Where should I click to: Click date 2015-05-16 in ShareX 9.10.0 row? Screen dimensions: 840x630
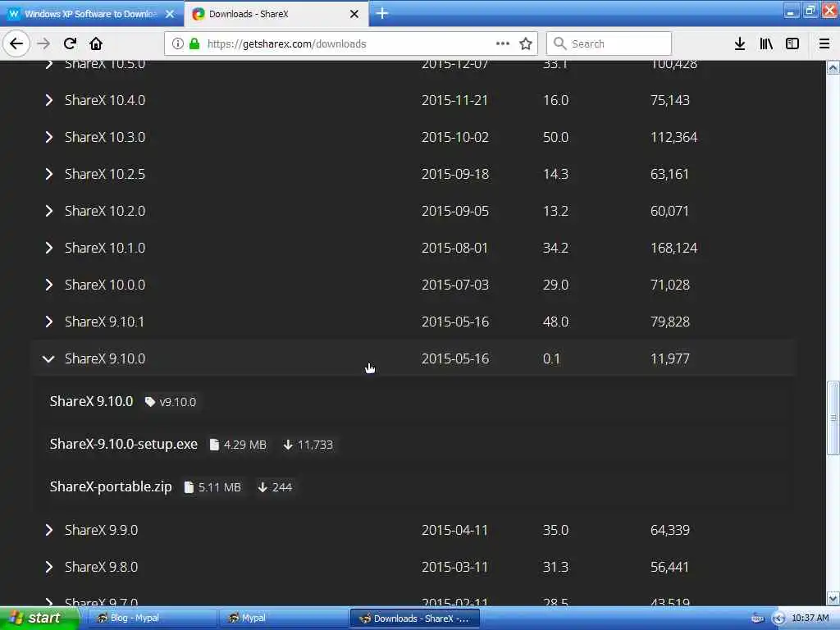pos(454,358)
